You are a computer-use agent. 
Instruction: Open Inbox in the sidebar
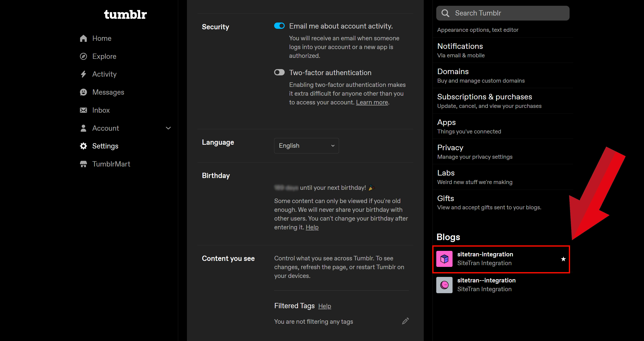(x=101, y=110)
